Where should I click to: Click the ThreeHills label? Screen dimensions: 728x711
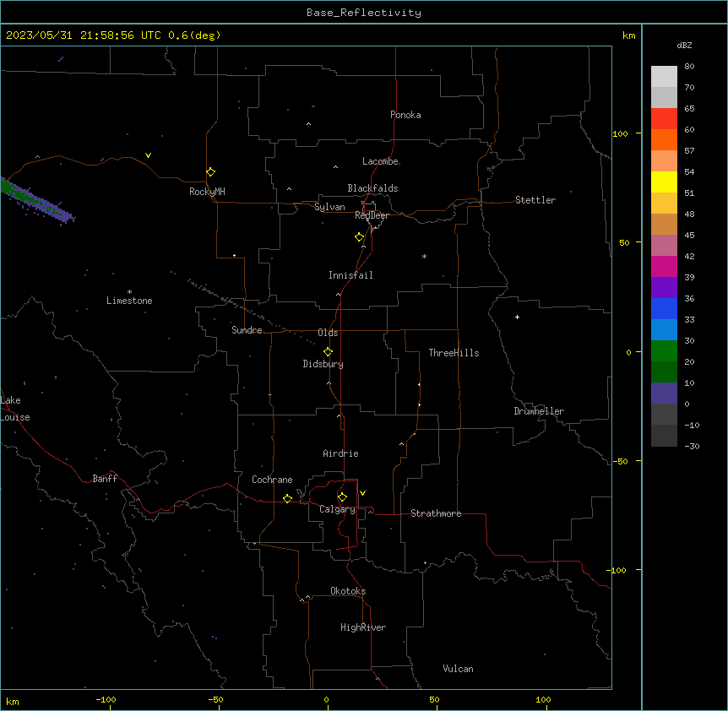pos(454,353)
